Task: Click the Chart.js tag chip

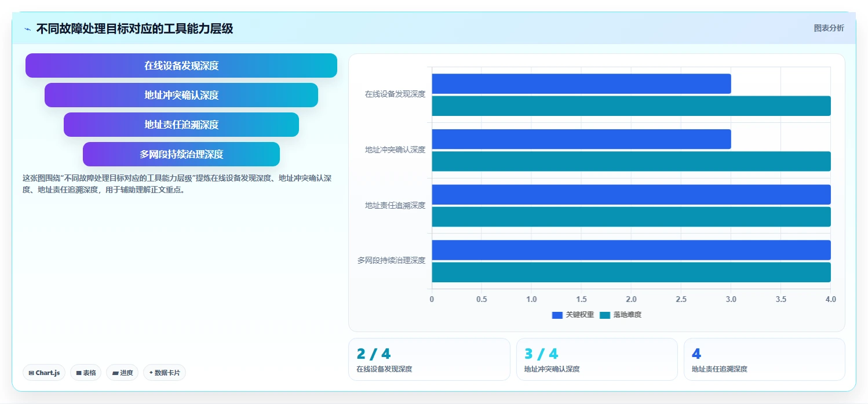Action: pos(44,373)
